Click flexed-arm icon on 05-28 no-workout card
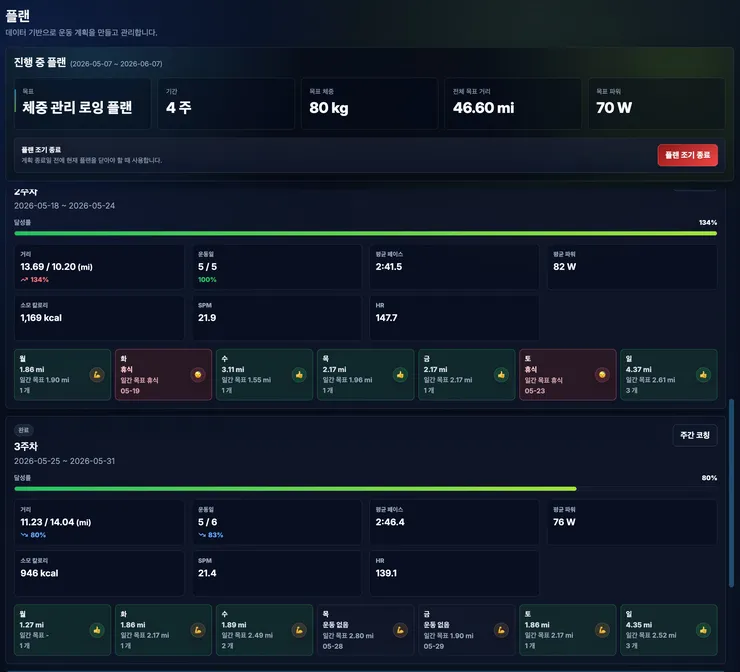This screenshot has height=672, width=740. [x=400, y=630]
